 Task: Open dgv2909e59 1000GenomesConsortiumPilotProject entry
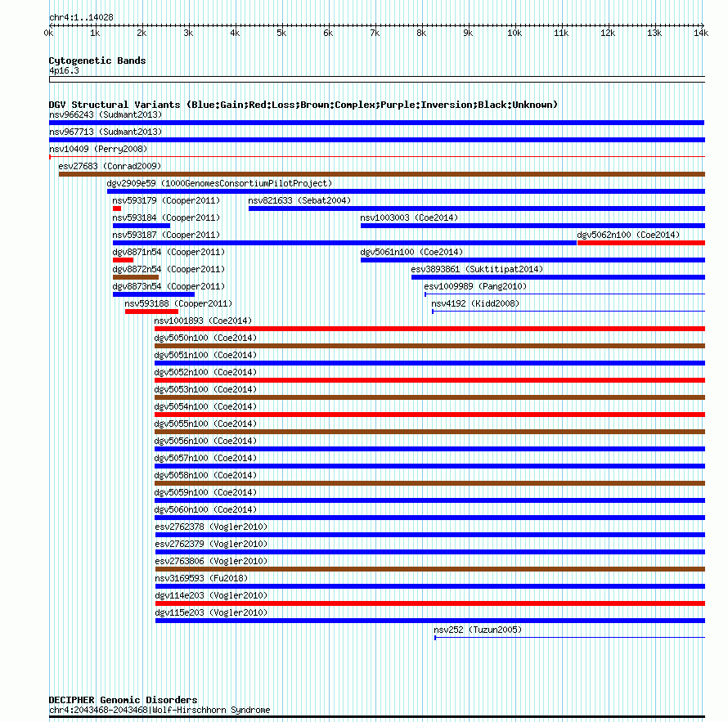[x=219, y=183]
